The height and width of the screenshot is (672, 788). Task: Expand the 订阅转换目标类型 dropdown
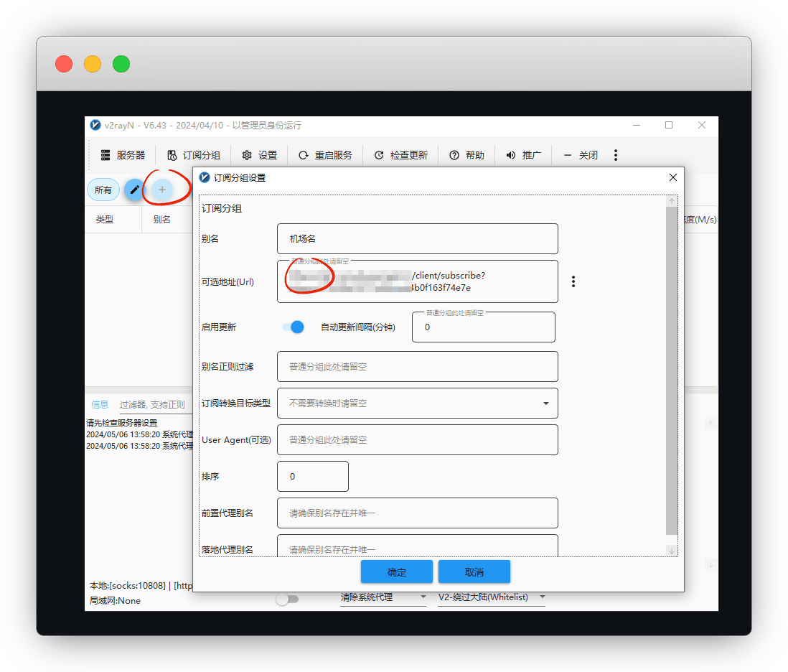click(x=546, y=403)
